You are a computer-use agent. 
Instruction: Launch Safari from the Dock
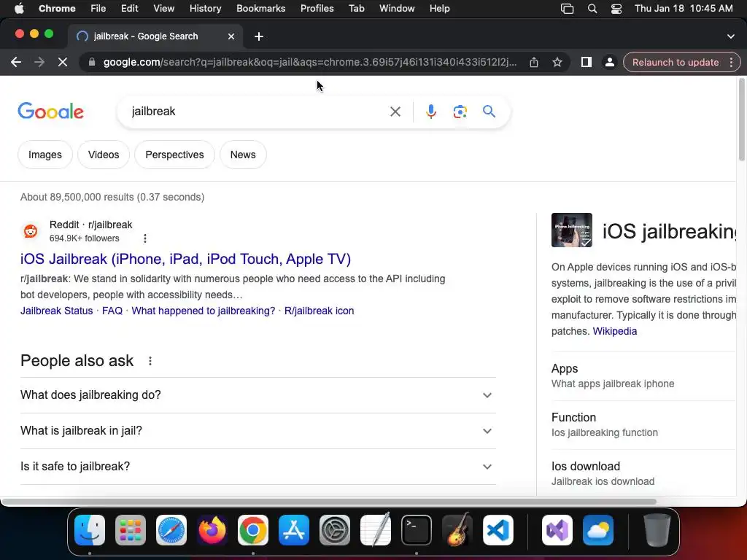[171, 530]
